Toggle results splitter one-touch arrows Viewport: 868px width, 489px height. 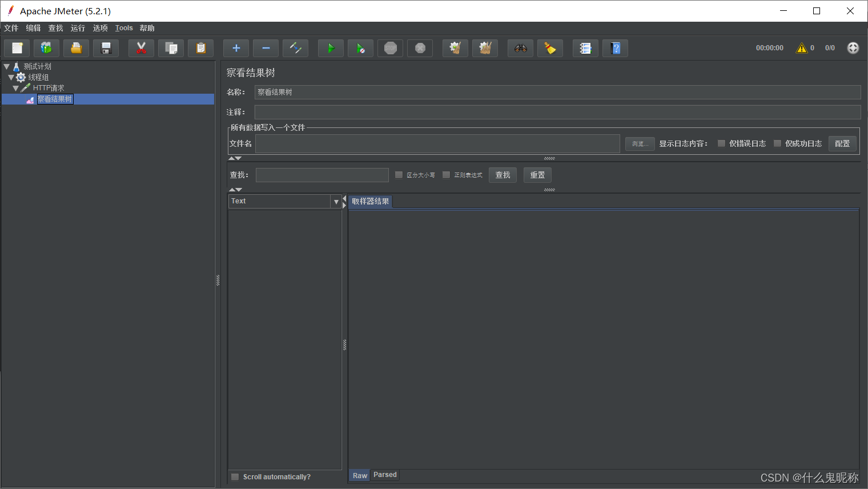click(344, 202)
